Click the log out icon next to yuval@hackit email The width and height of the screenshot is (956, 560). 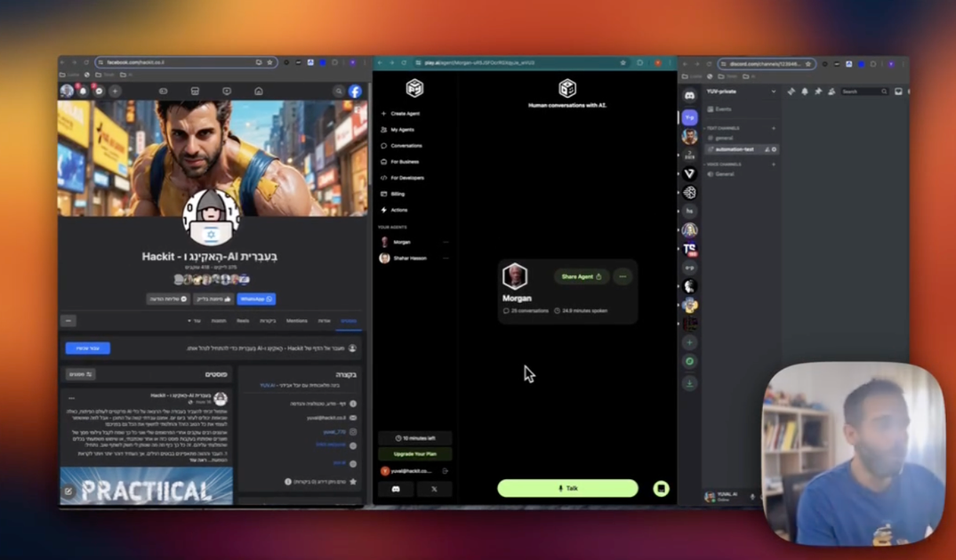coord(445,471)
